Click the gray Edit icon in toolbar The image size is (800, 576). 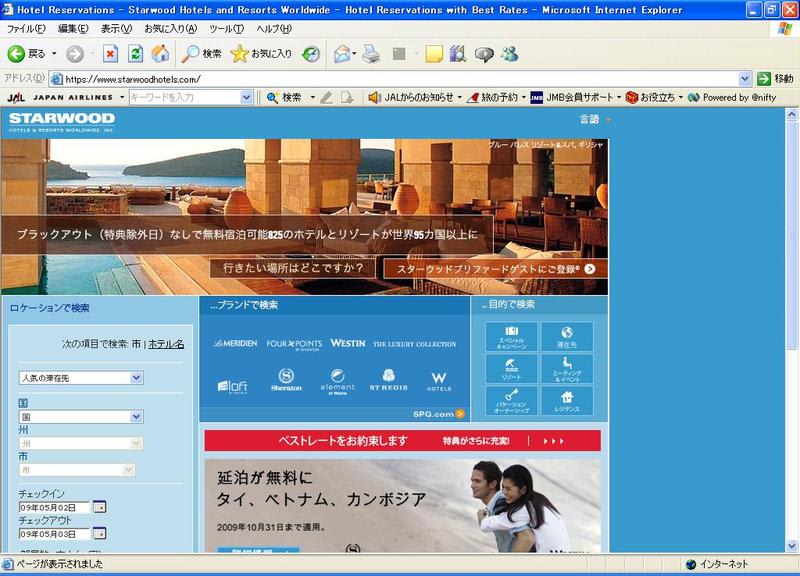(x=399, y=54)
